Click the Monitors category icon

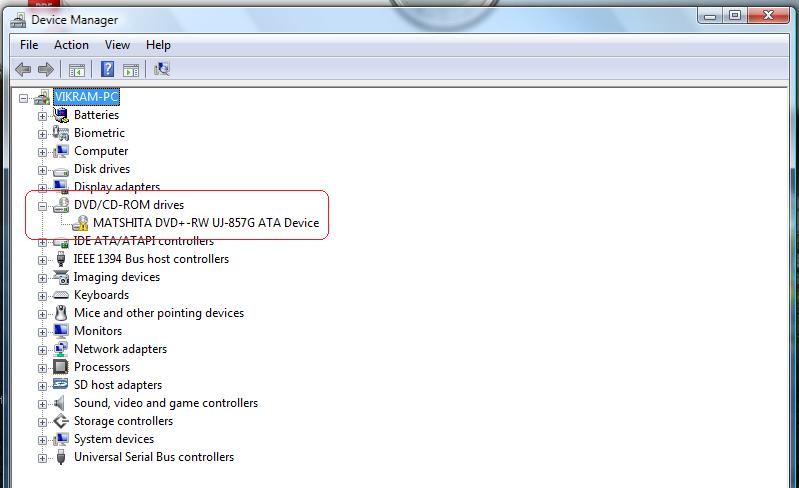(x=61, y=331)
